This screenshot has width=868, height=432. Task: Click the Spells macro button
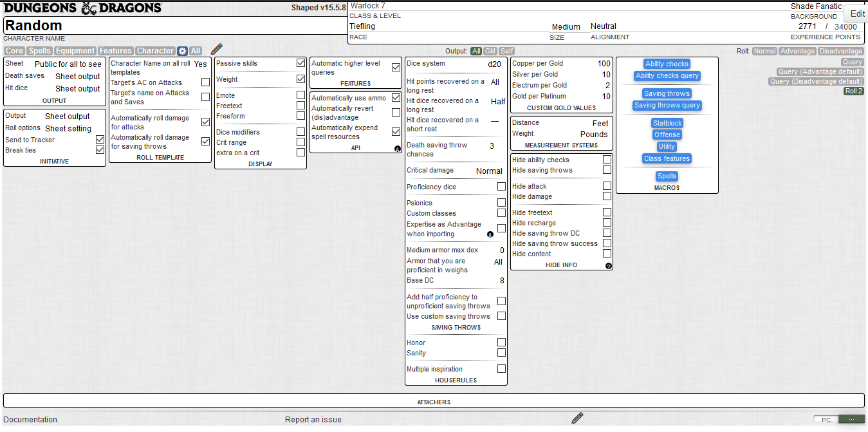(x=667, y=176)
